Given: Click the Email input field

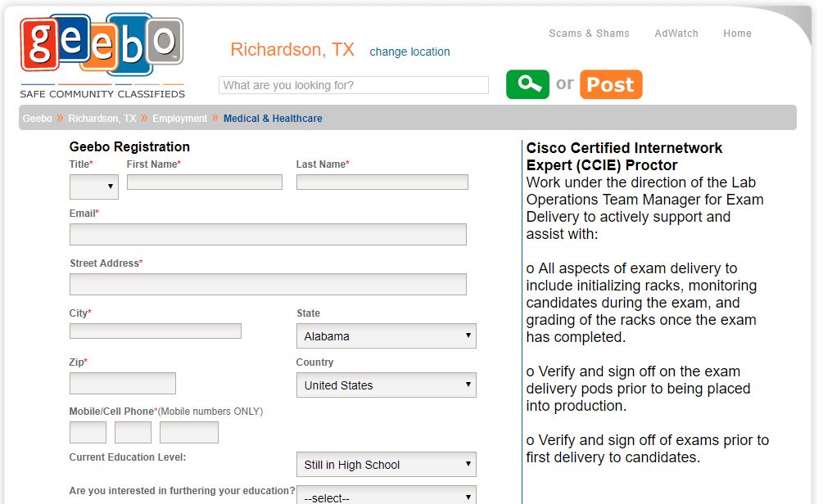Looking at the screenshot, I should (x=268, y=234).
